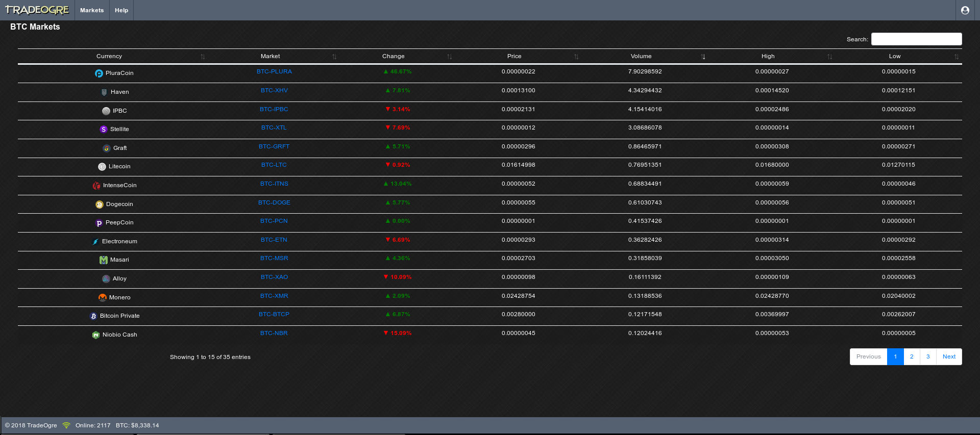Sort table by Volume column arrows

tap(703, 57)
